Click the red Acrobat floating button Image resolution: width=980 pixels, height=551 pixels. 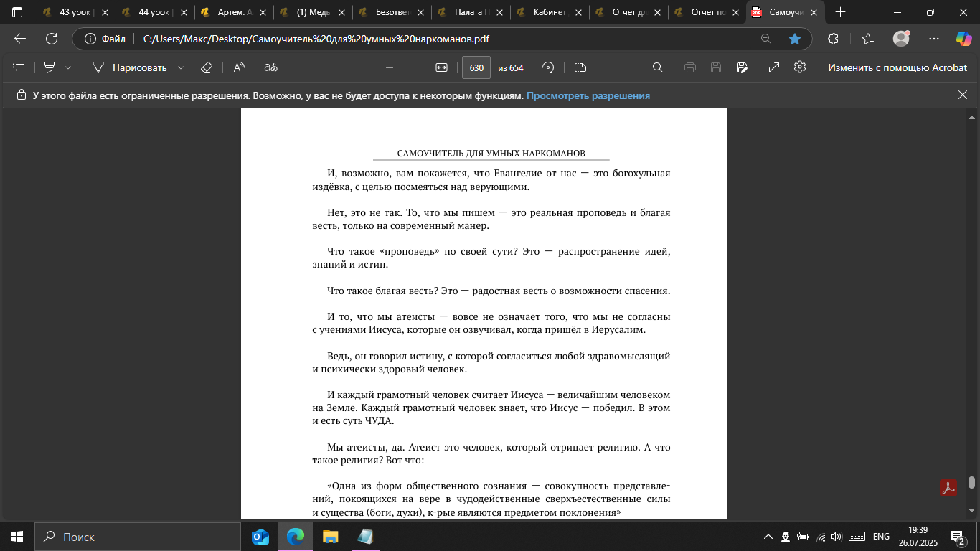(949, 487)
